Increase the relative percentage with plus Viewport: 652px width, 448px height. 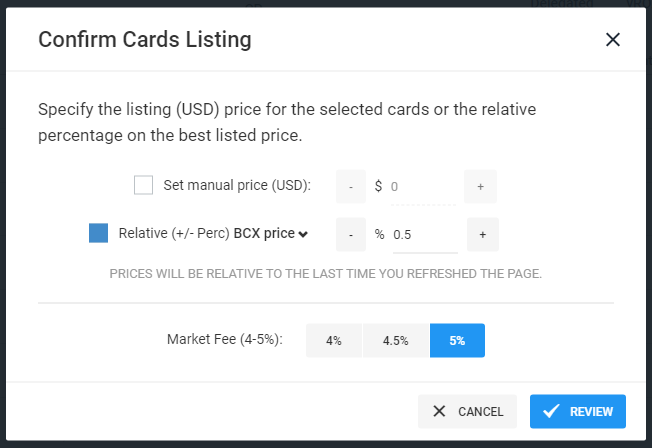483,235
